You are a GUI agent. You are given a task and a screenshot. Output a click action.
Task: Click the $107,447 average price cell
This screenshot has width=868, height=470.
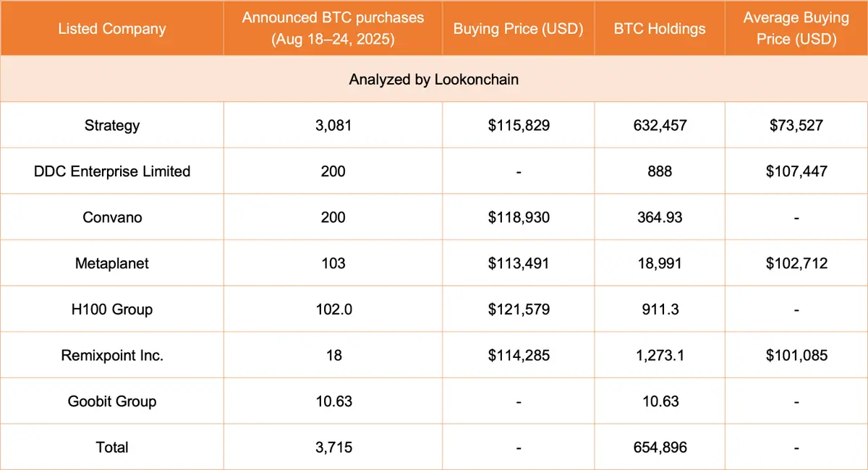tap(796, 171)
